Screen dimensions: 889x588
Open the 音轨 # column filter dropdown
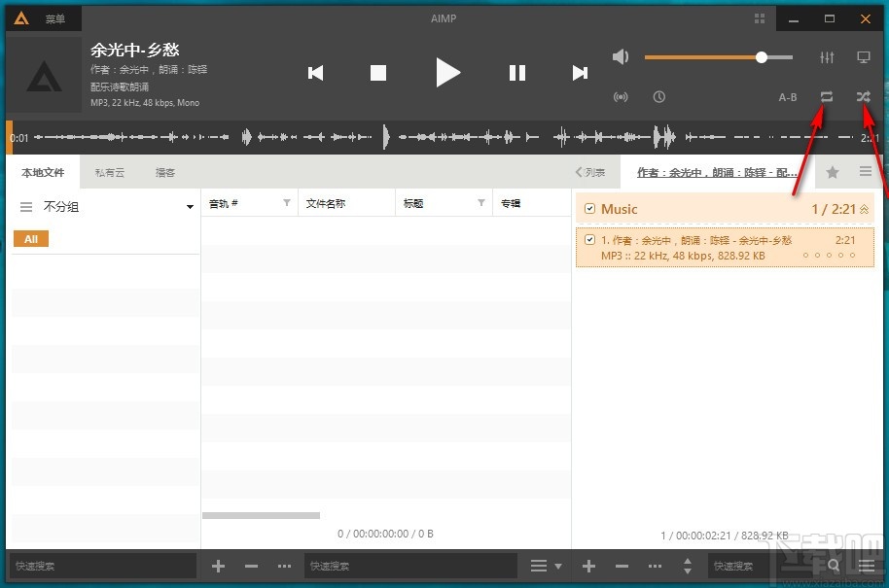pos(285,202)
